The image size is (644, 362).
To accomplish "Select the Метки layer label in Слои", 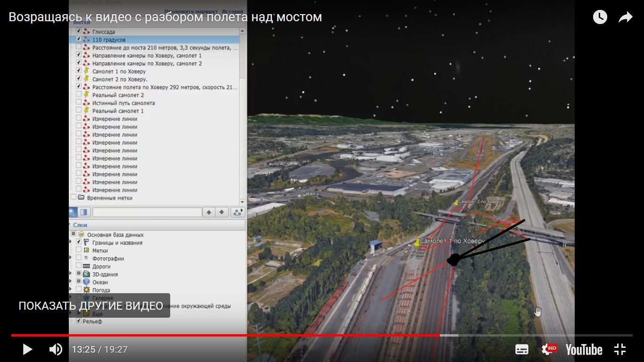I will (x=100, y=251).
